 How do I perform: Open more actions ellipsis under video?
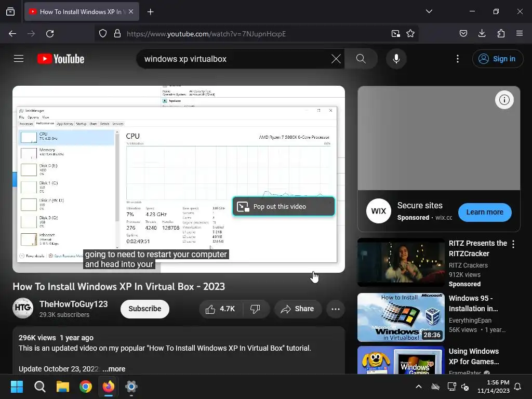(336, 309)
